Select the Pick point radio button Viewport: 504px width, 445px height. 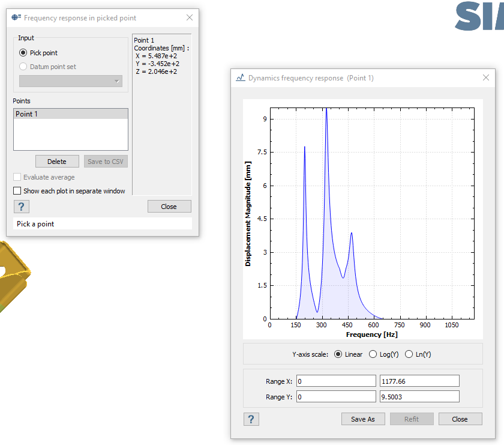[23, 53]
